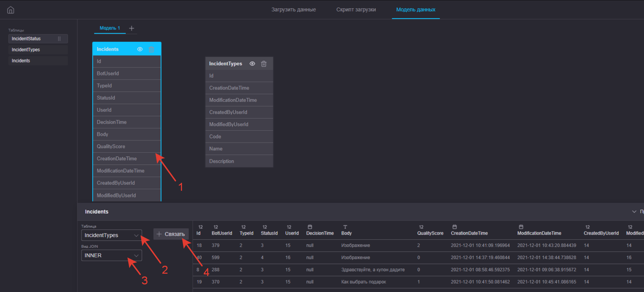This screenshot has height=292, width=644.
Task: Select the Description field in IncidentTypes card
Action: [x=239, y=161]
